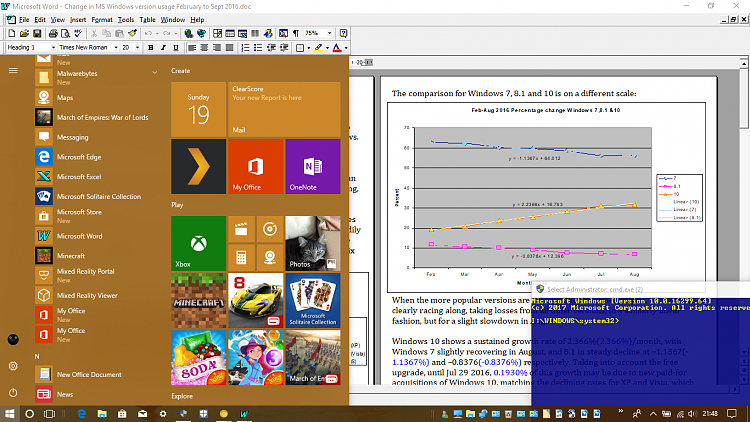This screenshot has height=422, width=750.
Task: Click the Tables and Borders icon
Action: point(218,33)
